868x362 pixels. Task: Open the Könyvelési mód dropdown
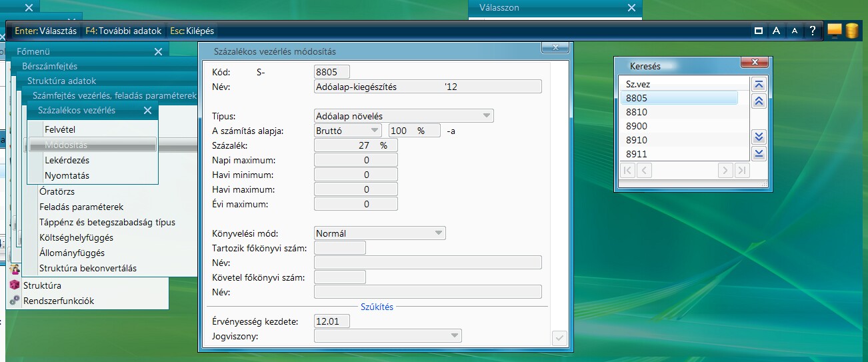pos(438,233)
